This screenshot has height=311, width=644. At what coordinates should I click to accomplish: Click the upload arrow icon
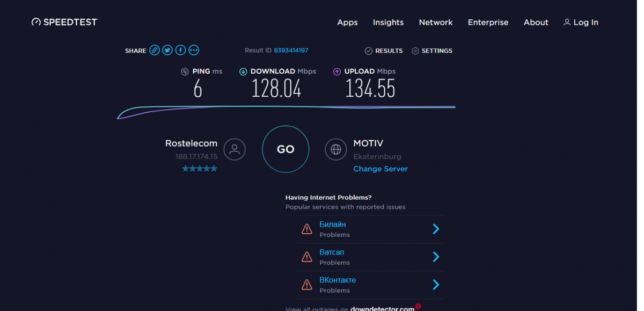pyautogui.click(x=337, y=71)
